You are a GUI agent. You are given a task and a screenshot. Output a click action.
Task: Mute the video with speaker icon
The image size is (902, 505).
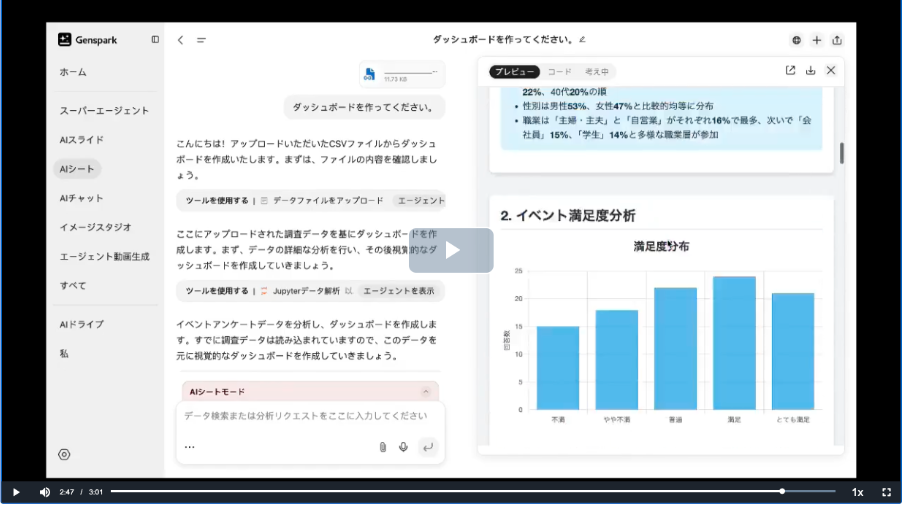[44, 492]
